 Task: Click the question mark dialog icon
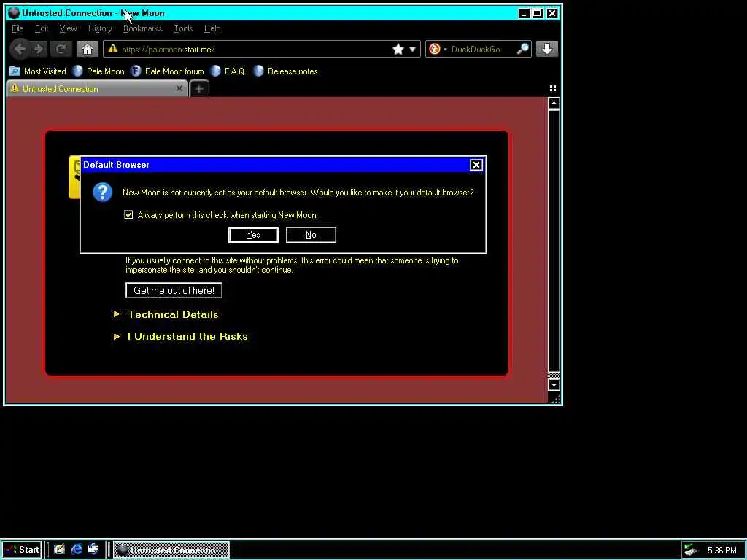pyautogui.click(x=102, y=192)
